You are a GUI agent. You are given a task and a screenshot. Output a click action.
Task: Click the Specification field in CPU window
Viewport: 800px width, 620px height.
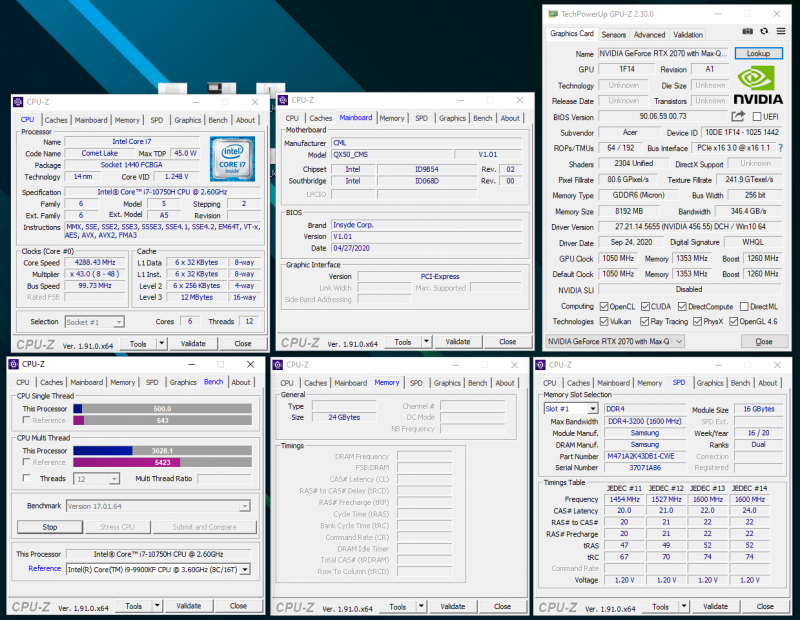tap(162, 192)
